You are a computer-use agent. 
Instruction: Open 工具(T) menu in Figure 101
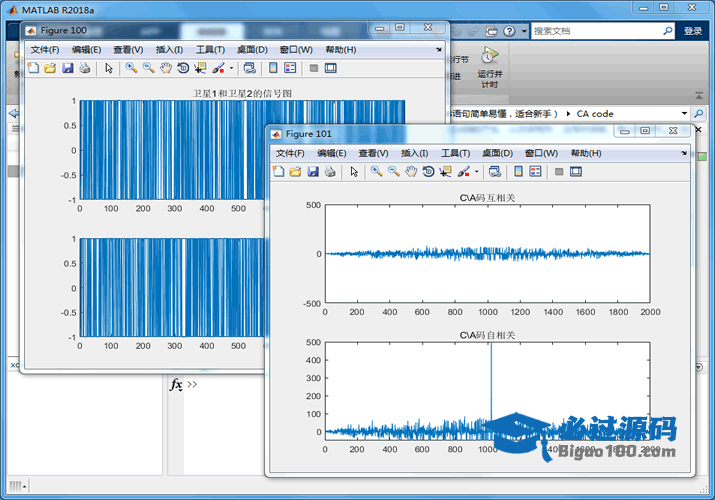tap(455, 153)
